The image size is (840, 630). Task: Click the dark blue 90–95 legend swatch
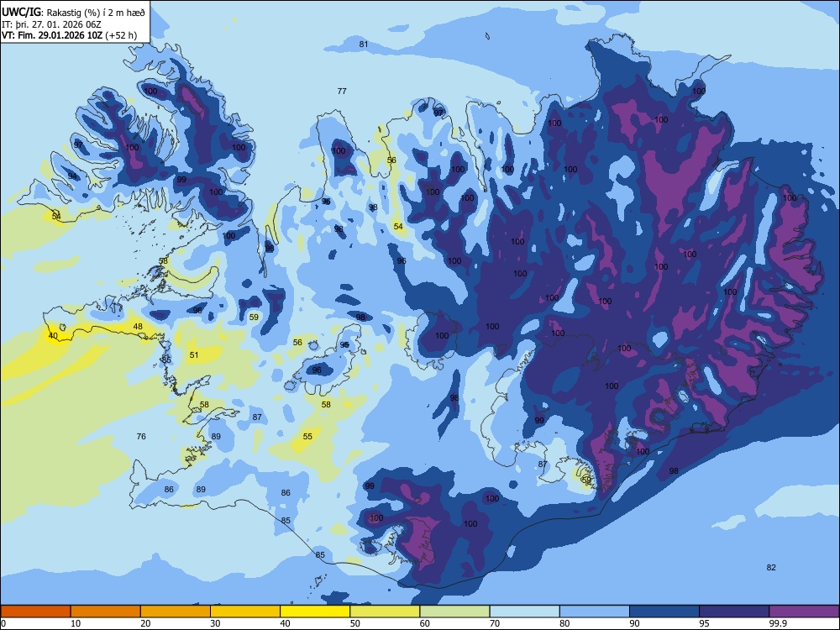pyautogui.click(x=664, y=612)
